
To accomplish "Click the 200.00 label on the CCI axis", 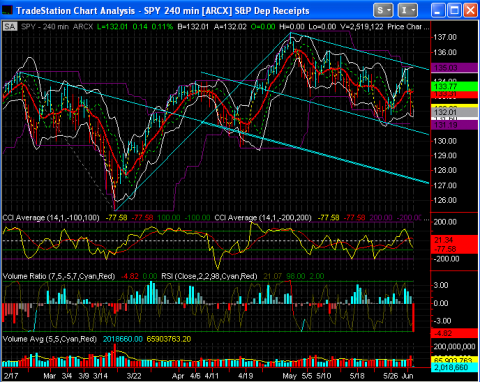I will (x=446, y=222).
